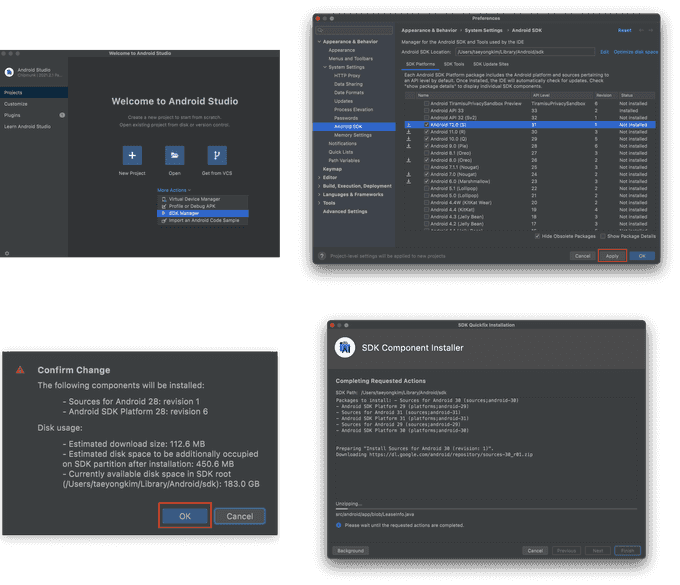Choose Virtual Device Manager from More Actions

click(x=203, y=199)
